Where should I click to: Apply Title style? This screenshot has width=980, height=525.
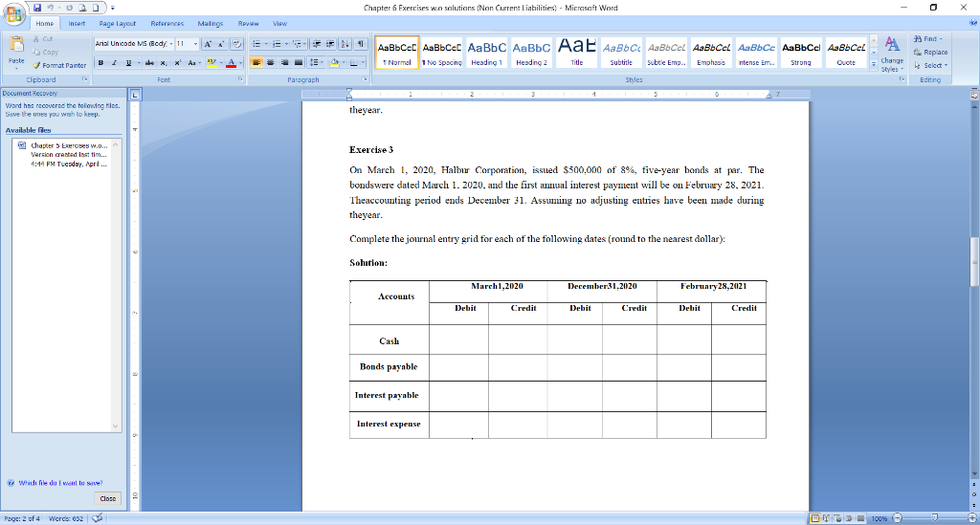(x=576, y=53)
